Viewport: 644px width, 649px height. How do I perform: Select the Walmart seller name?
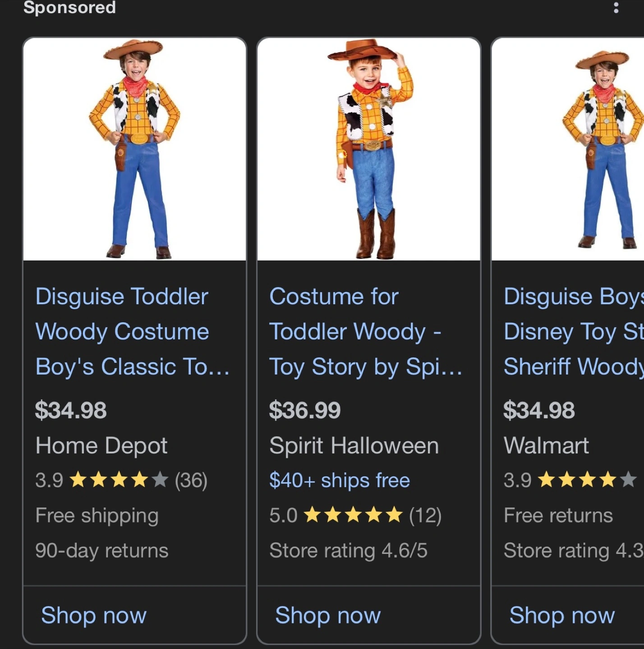click(x=546, y=446)
